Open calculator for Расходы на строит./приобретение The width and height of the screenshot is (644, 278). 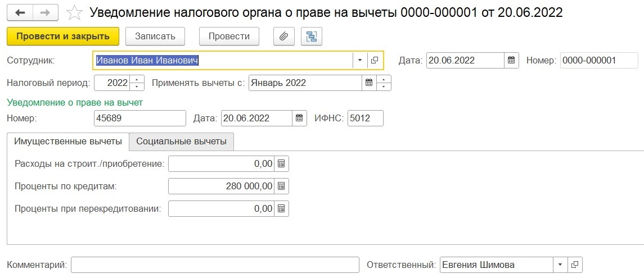pos(281,164)
